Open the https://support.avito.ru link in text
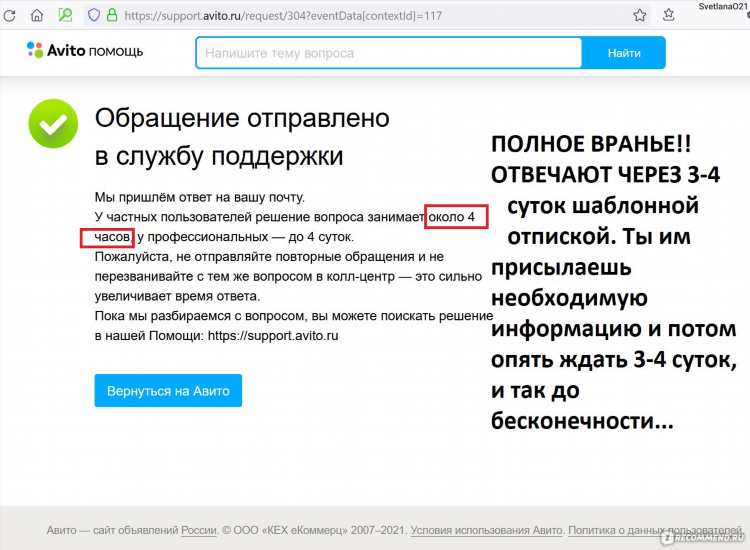 pyautogui.click(x=273, y=336)
